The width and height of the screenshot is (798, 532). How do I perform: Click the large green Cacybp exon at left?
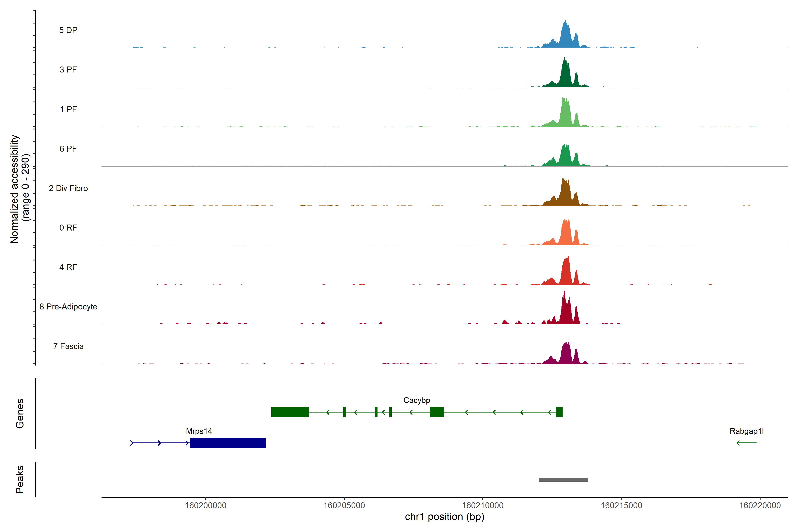click(x=290, y=412)
